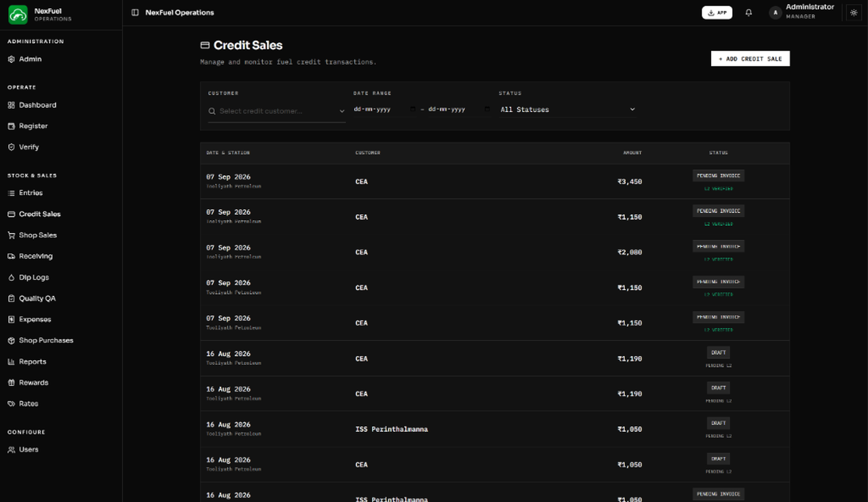The height and width of the screenshot is (502, 868).
Task: Click the Status column header
Action: [718, 153]
